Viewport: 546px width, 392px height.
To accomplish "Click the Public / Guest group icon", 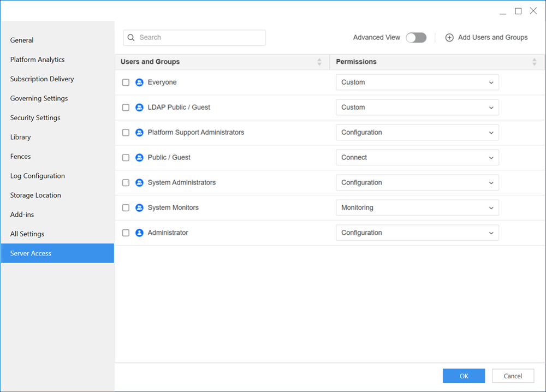I will pos(139,158).
